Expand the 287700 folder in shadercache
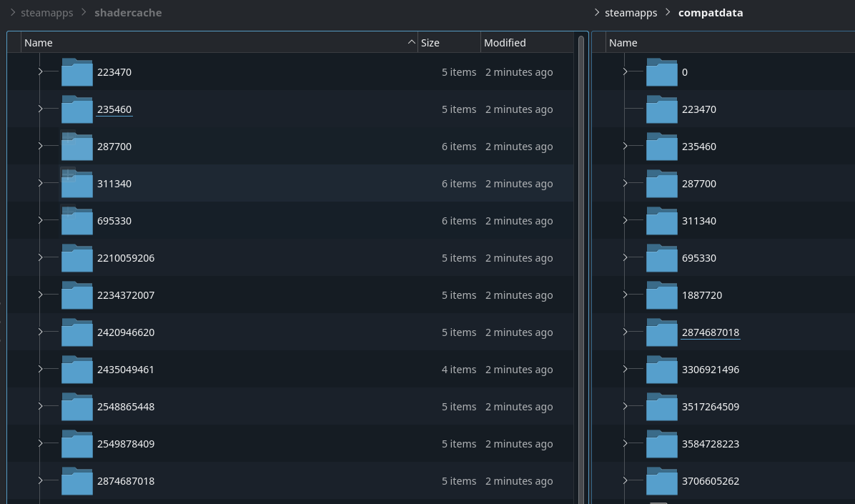This screenshot has height=504, width=855. (40, 146)
